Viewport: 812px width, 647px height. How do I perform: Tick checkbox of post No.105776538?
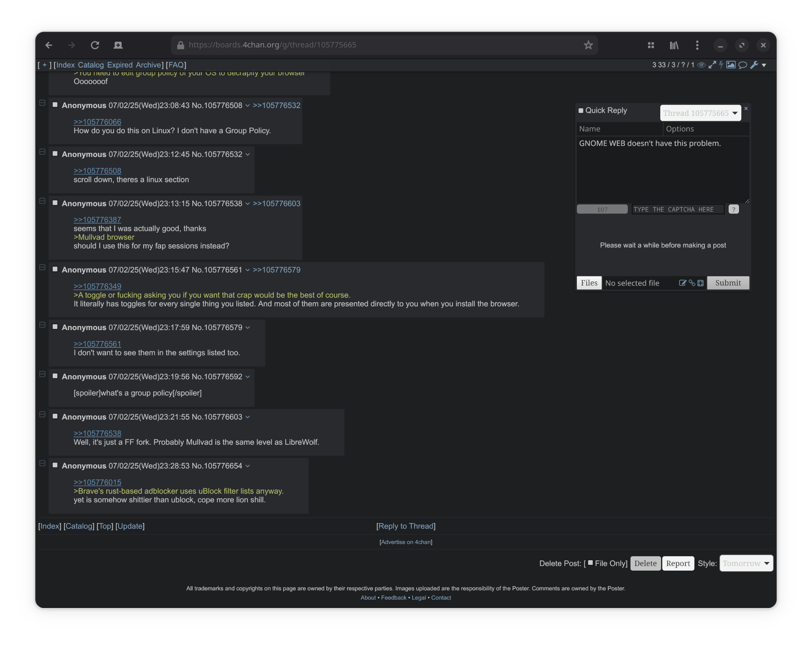[55, 203]
